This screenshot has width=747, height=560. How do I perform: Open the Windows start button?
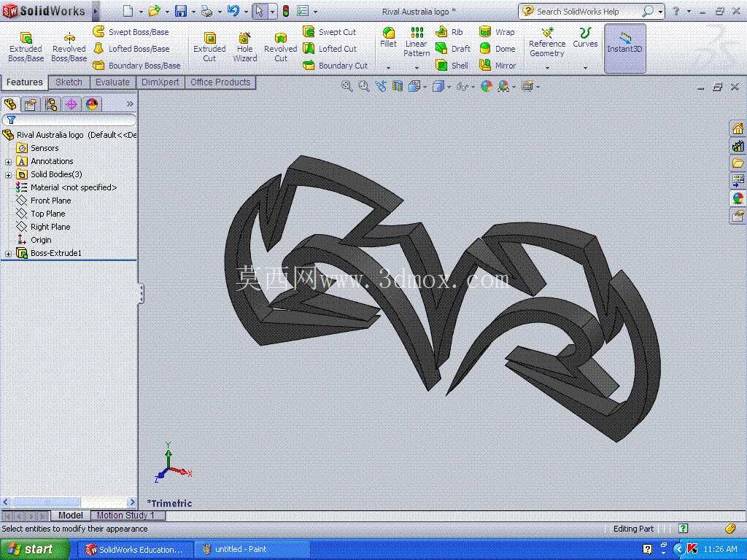(x=35, y=550)
